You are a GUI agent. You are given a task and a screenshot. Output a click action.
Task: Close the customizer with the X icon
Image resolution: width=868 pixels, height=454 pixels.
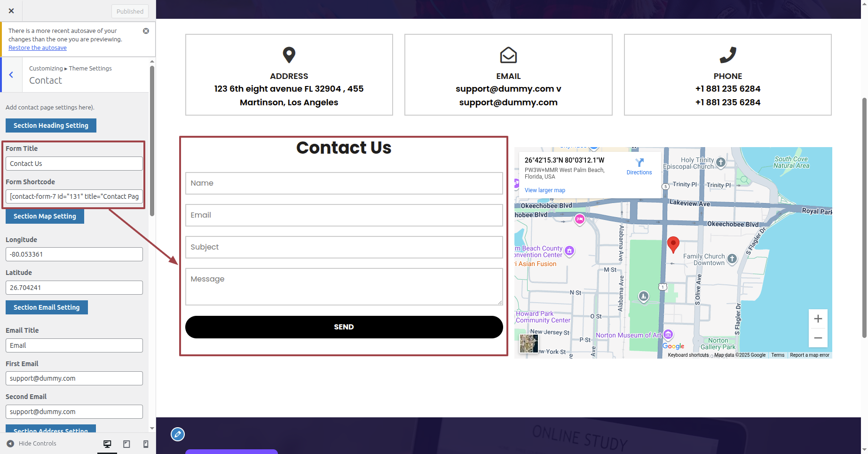pos(11,11)
